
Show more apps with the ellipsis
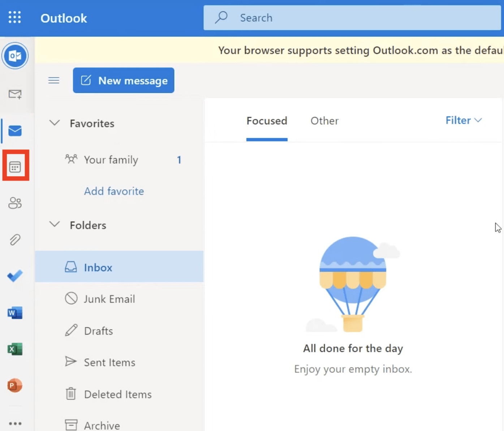pyautogui.click(x=15, y=423)
